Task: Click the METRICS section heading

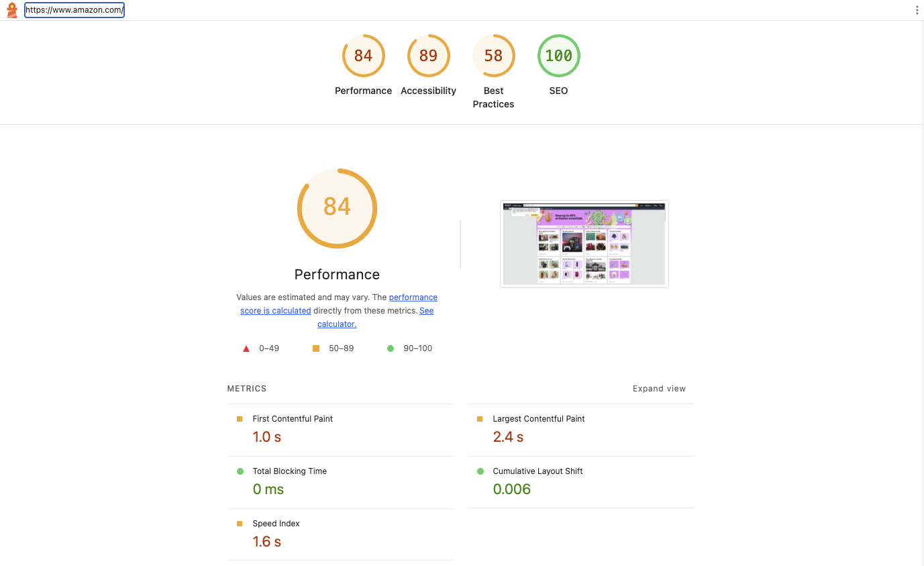Action: 247,389
